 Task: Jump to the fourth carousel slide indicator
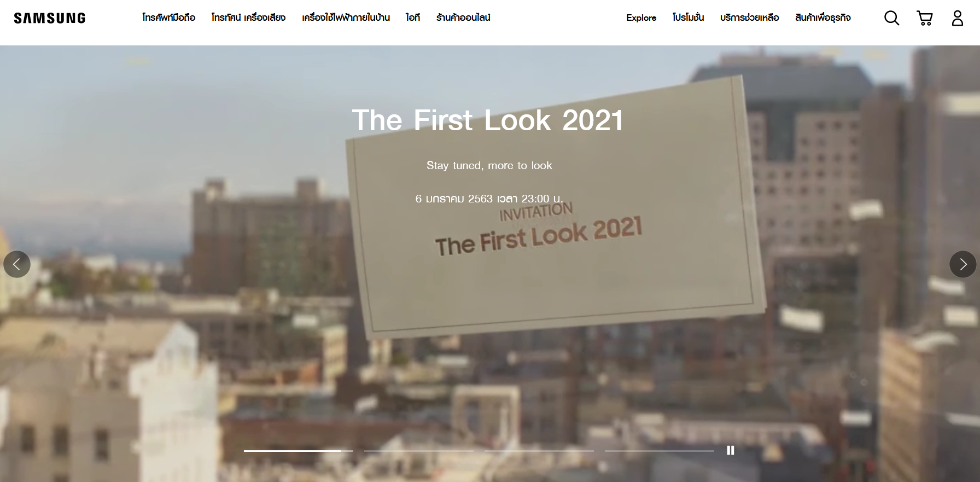click(660, 451)
